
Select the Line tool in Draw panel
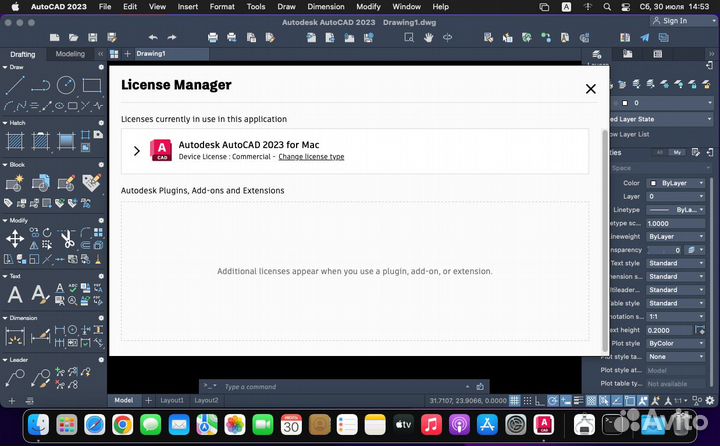(16, 85)
